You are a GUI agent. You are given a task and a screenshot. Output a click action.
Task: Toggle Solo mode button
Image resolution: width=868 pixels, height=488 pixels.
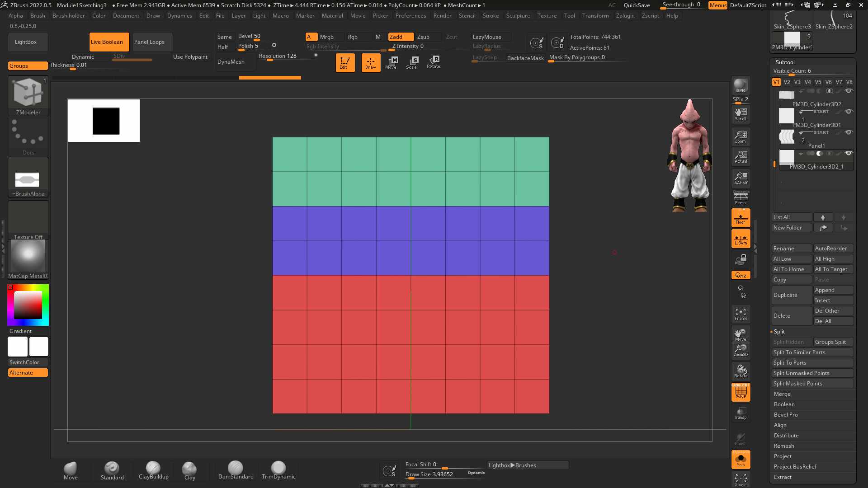click(x=741, y=460)
